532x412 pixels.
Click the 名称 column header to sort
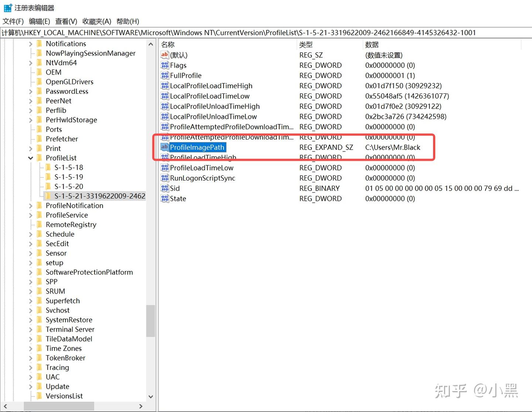tap(167, 44)
